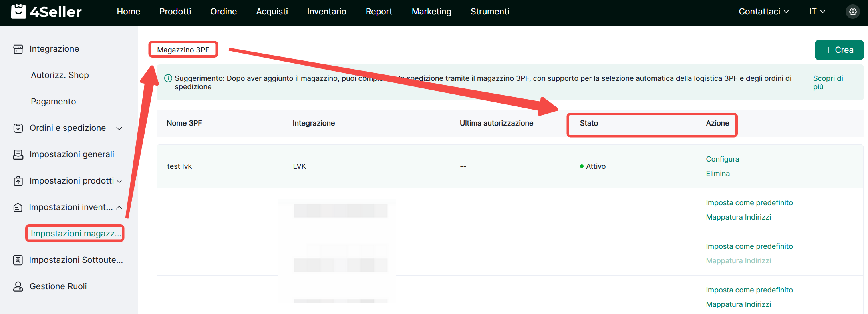The width and height of the screenshot is (868, 314).
Task: Click the 4Seller logo icon
Action: click(18, 12)
